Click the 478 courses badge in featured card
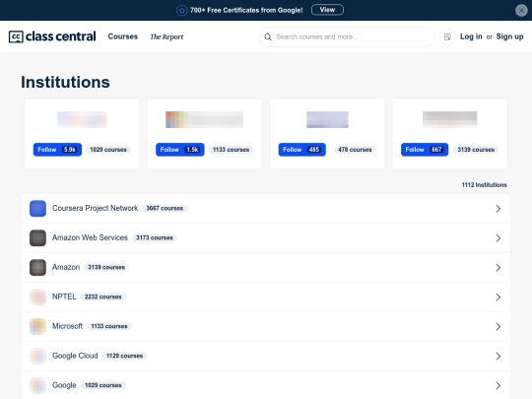This screenshot has height=399, width=532. (x=355, y=150)
